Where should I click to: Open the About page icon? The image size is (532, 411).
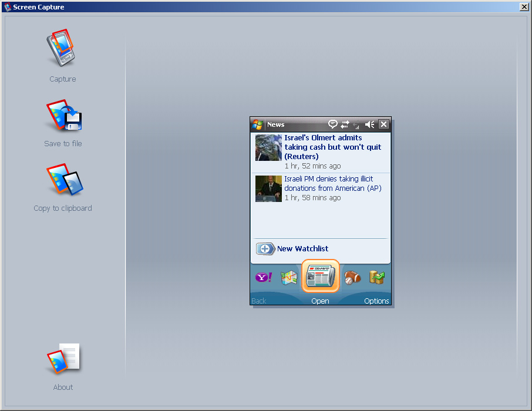[x=63, y=359]
